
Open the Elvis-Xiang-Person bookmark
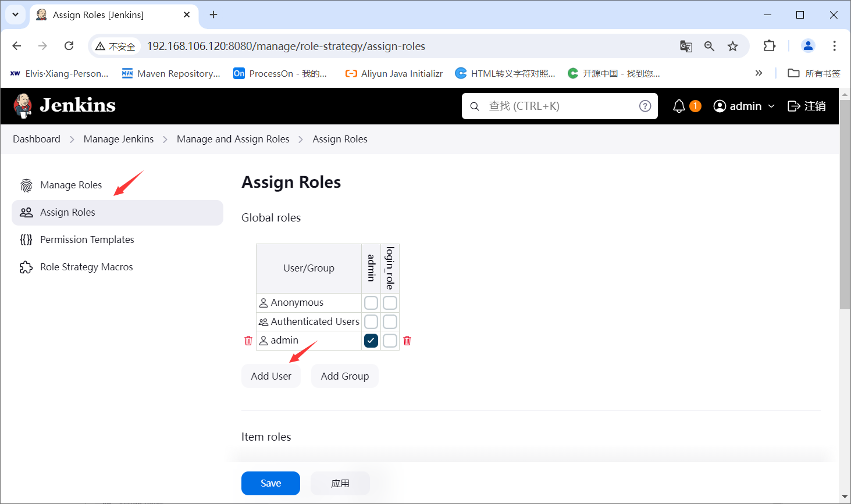pyautogui.click(x=59, y=73)
